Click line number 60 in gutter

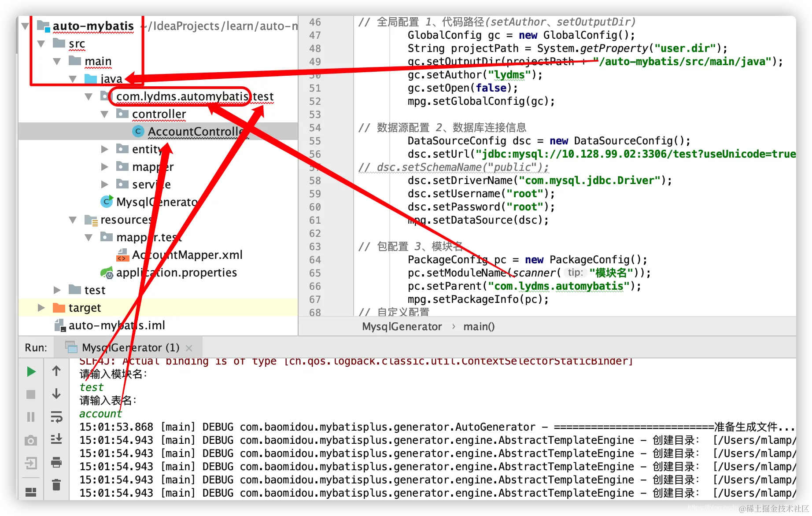point(315,207)
